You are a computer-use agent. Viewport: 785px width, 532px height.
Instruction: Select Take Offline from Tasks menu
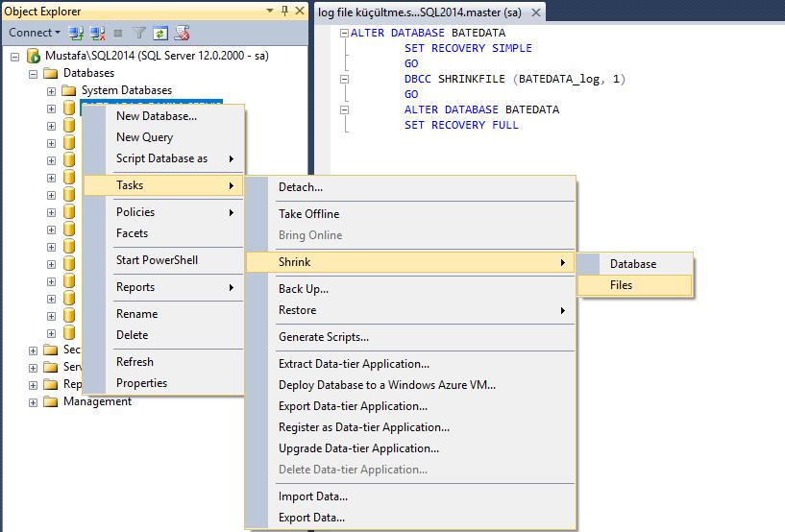coord(308,214)
